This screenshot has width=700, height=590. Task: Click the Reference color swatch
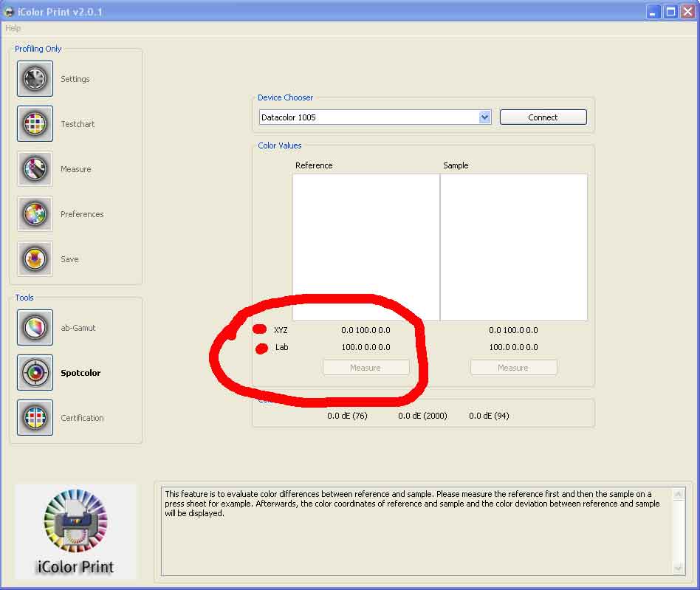click(x=366, y=247)
